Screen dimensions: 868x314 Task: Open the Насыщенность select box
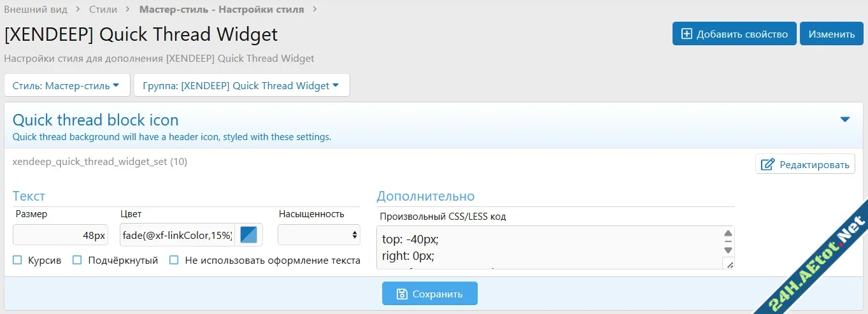tap(318, 235)
